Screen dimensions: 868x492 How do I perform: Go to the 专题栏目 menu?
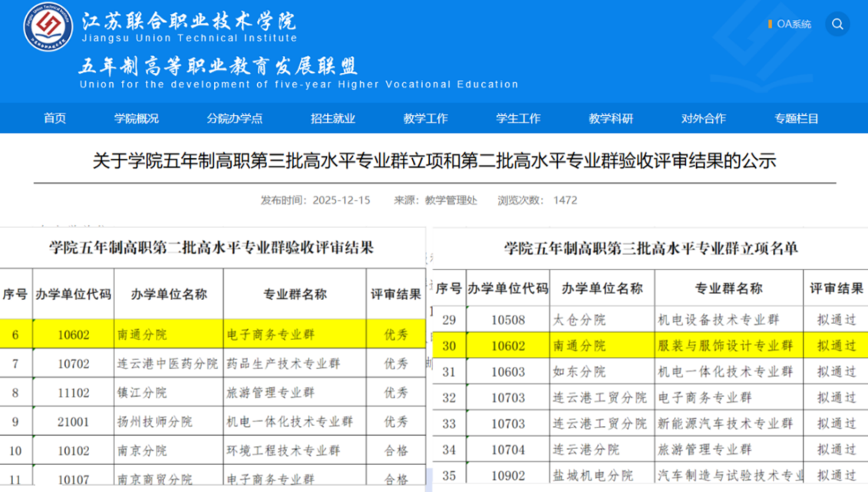coord(796,118)
